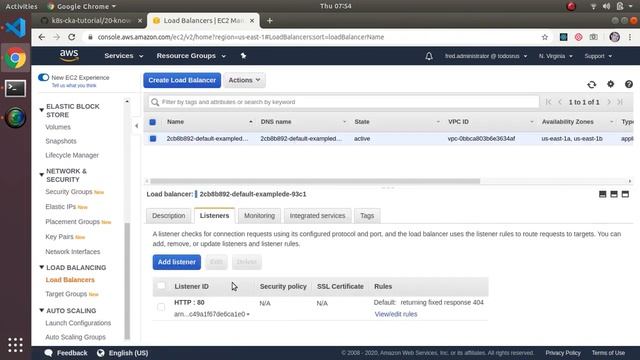Choose the split details pane layout icon
Image resolution: width=640 pixels, height=360 pixels.
pyautogui.click(x=613, y=194)
